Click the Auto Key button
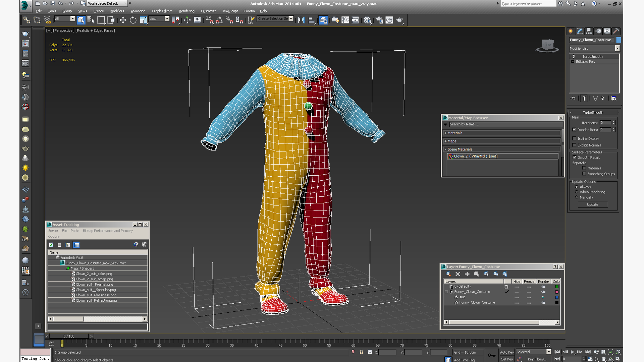 pos(507,352)
